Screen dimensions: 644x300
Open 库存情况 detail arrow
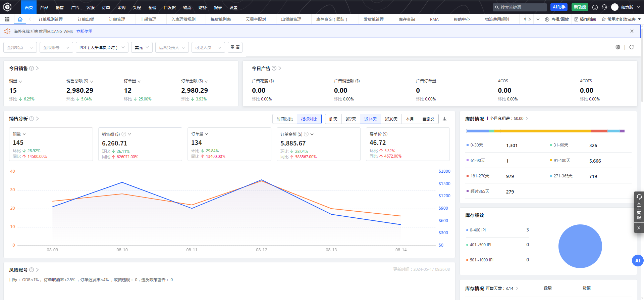[x=517, y=288]
